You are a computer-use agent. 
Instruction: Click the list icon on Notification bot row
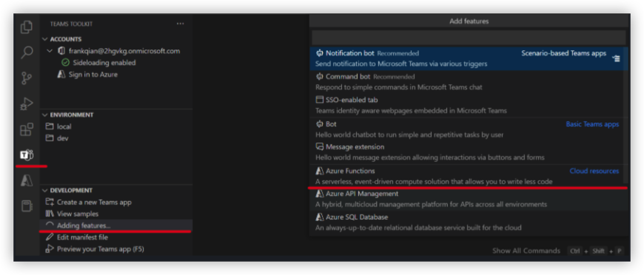(x=616, y=58)
